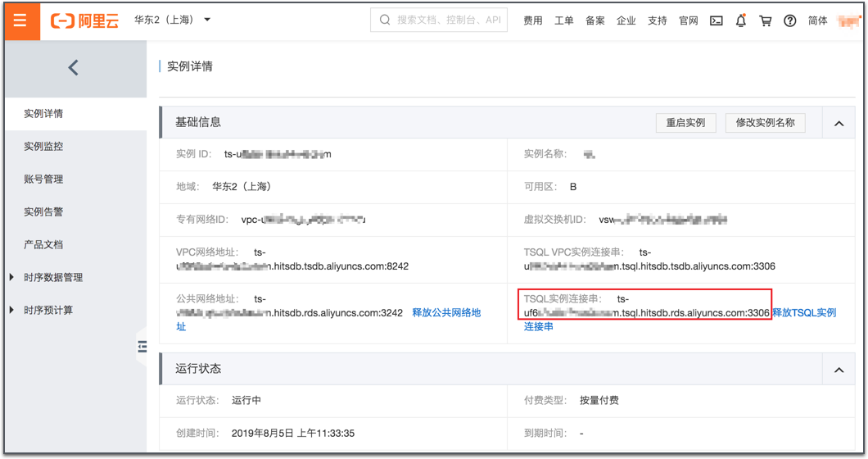
Task: Open the 支持 menu
Action: 657,20
